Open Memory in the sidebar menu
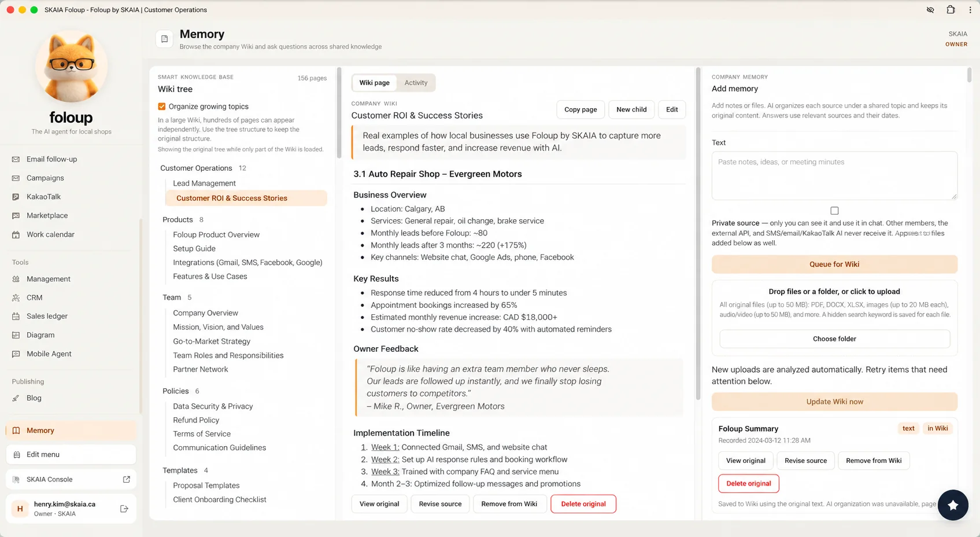This screenshot has height=537, width=980. pyautogui.click(x=71, y=431)
